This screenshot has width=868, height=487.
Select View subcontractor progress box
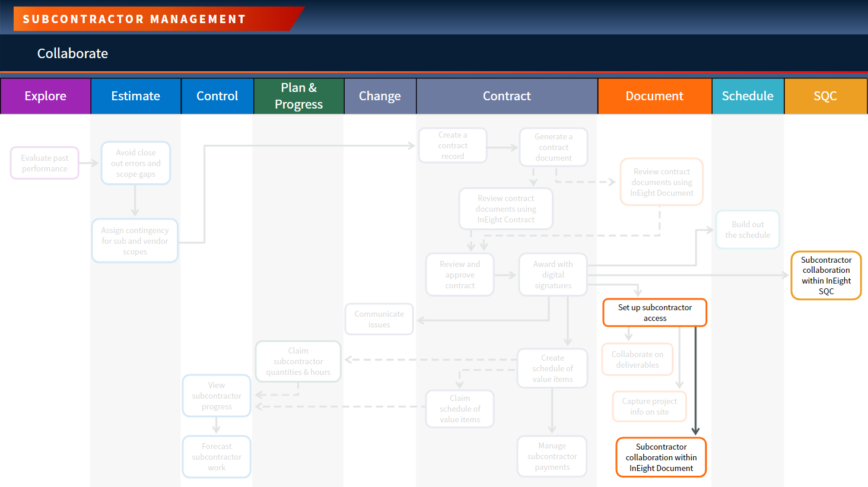tap(217, 396)
